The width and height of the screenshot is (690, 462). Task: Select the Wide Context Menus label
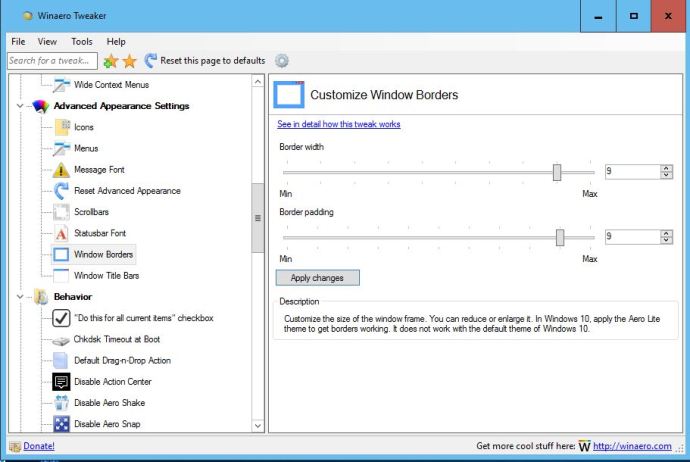click(x=111, y=84)
